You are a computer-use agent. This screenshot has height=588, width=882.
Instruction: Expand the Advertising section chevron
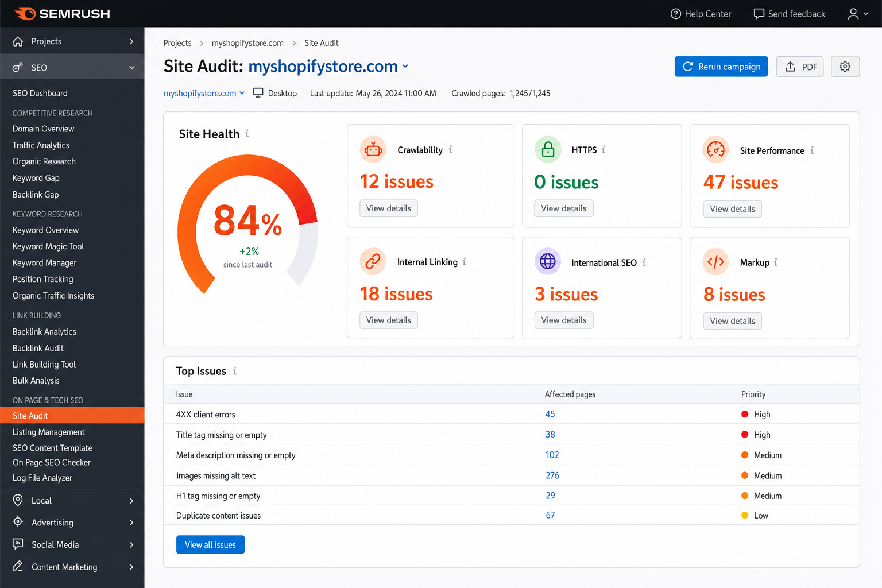[x=131, y=523]
